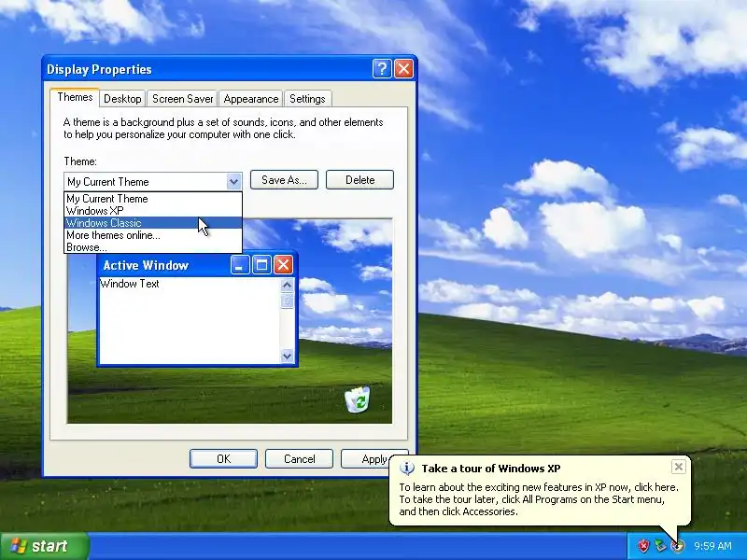The width and height of the screenshot is (747, 560).
Task: Choose Windows XP theme option
Action: pyautogui.click(x=153, y=211)
